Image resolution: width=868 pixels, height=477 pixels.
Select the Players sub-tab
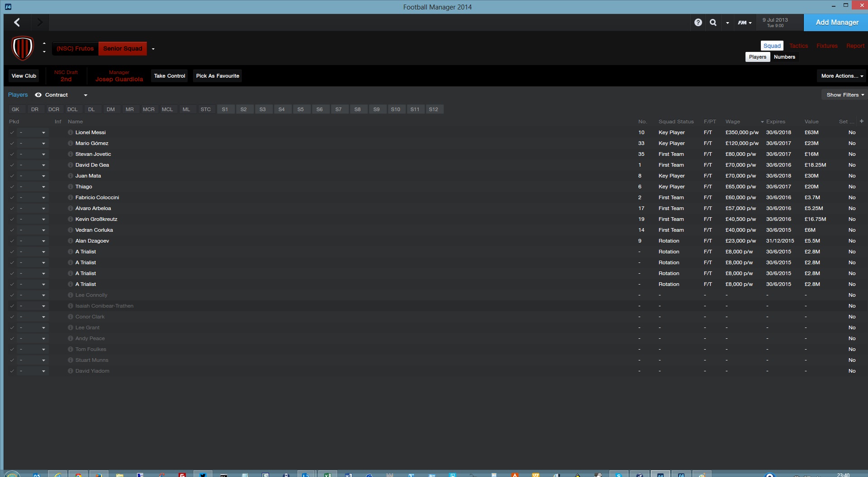tap(757, 57)
